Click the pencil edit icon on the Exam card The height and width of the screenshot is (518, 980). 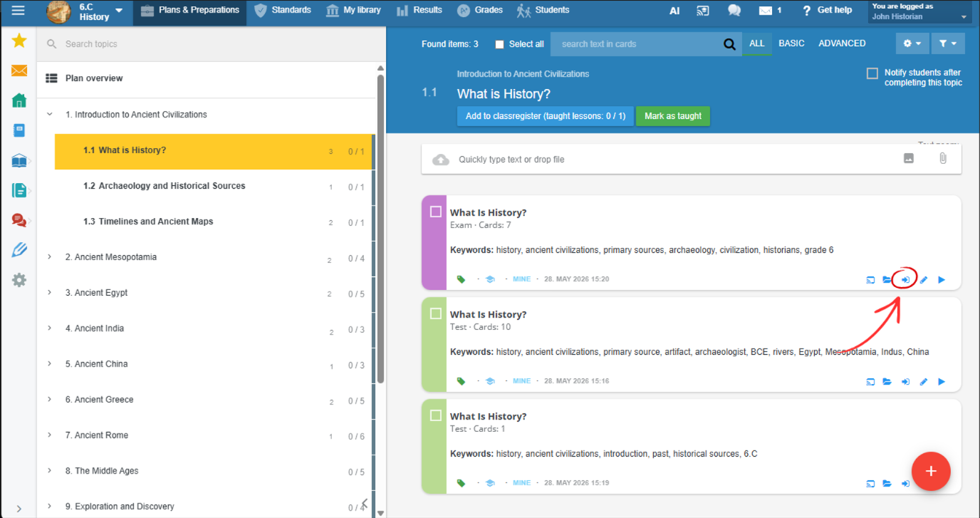coord(924,280)
